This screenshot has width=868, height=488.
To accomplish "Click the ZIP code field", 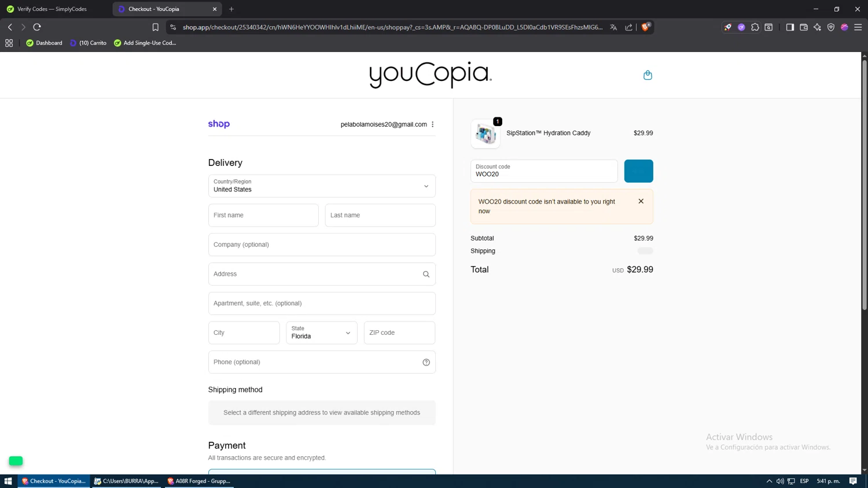I will 399,332.
